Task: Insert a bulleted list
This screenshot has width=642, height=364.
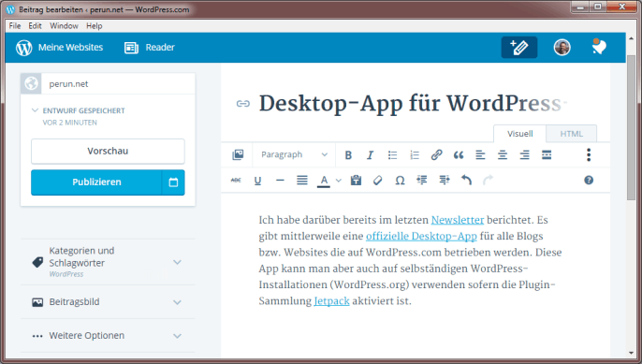Action: [x=392, y=155]
